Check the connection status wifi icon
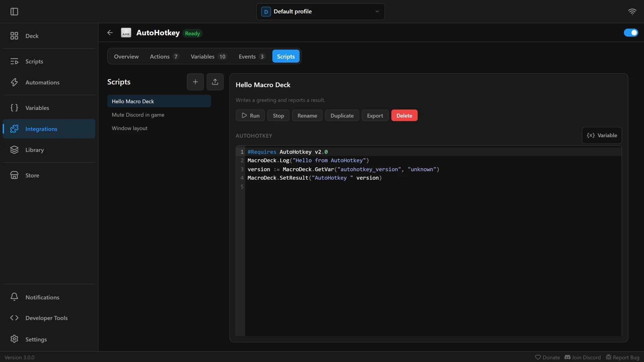The image size is (644, 362). click(632, 12)
